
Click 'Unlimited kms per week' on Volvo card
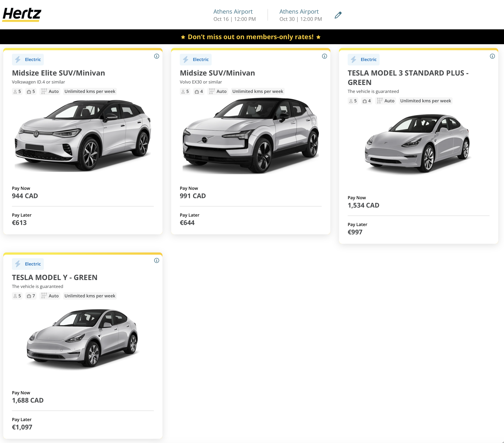(258, 91)
